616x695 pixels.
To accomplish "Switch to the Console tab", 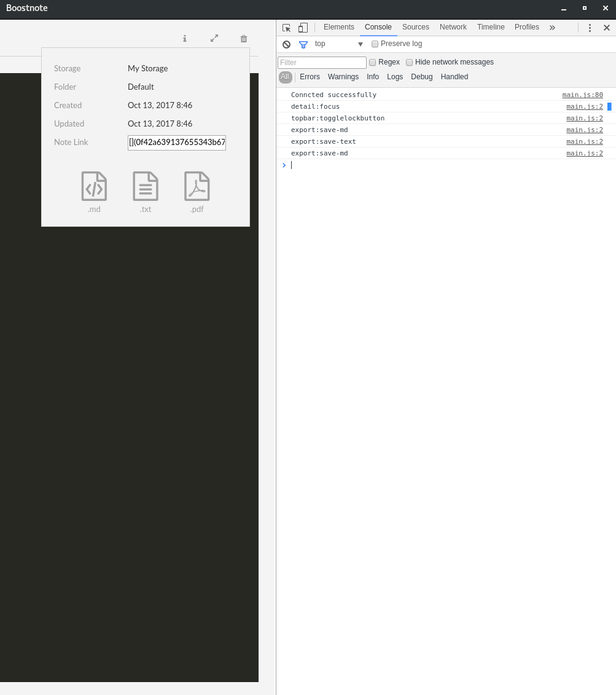I will pos(378,27).
